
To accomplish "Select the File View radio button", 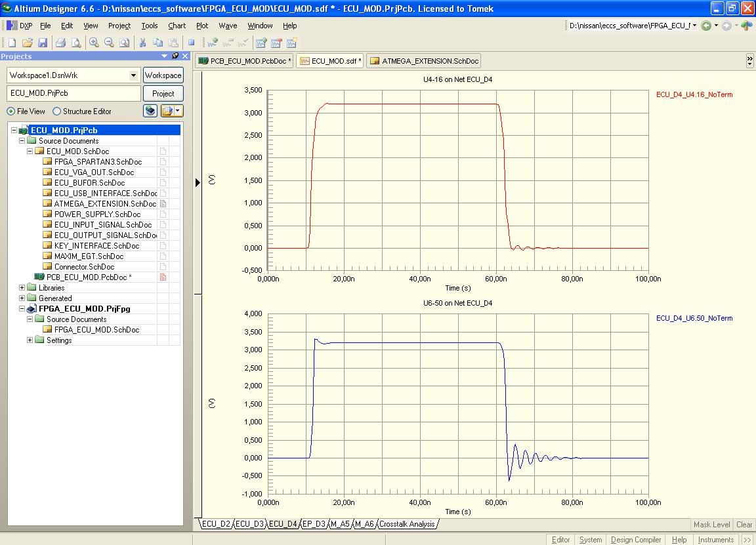I will coord(11,111).
